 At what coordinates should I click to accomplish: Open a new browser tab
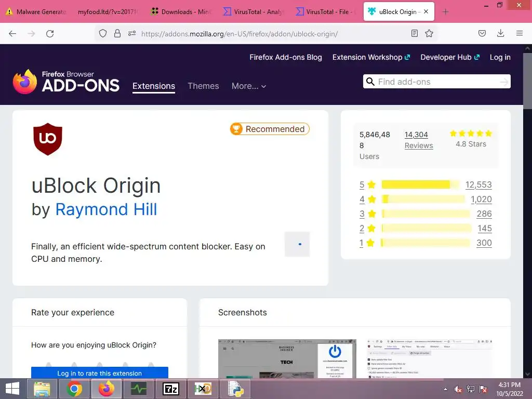pos(445,12)
